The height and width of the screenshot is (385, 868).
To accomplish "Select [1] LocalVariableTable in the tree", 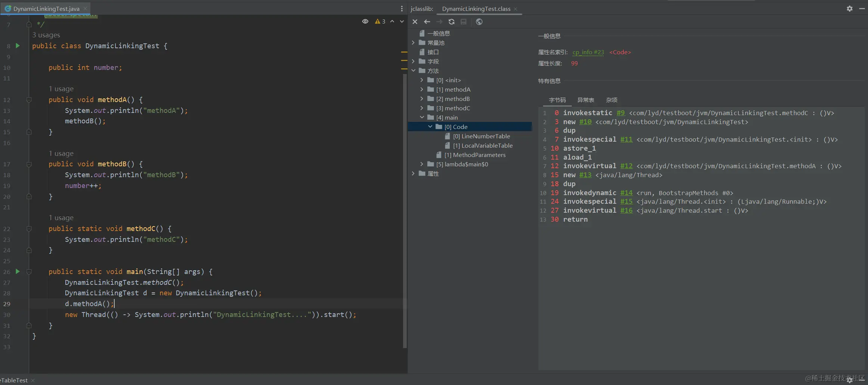I will (x=483, y=145).
